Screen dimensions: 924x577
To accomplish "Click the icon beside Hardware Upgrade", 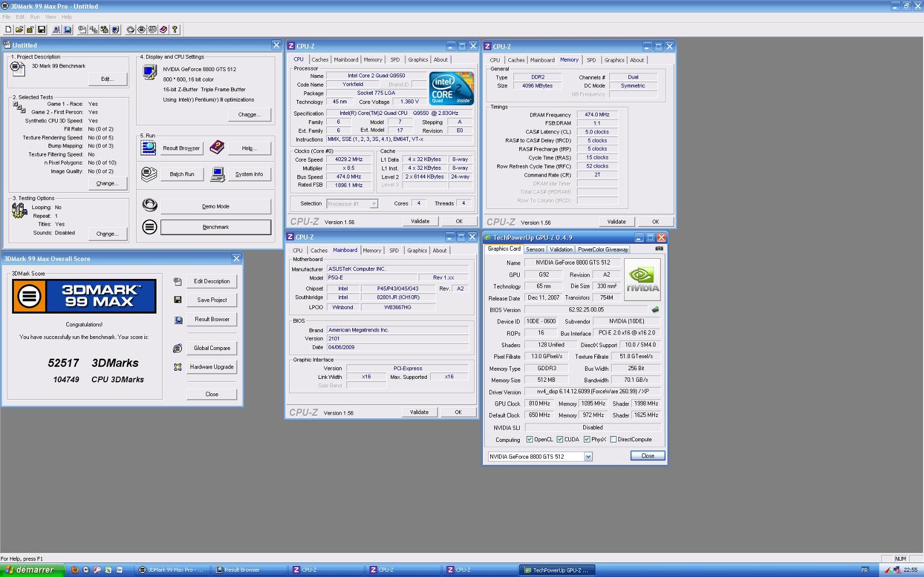I will click(177, 367).
